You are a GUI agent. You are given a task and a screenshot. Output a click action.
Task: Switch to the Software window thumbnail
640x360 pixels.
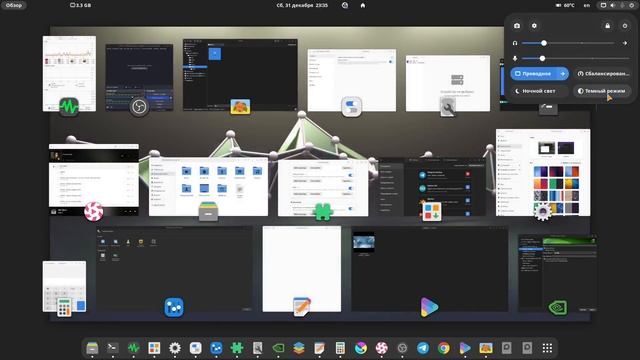point(432,187)
